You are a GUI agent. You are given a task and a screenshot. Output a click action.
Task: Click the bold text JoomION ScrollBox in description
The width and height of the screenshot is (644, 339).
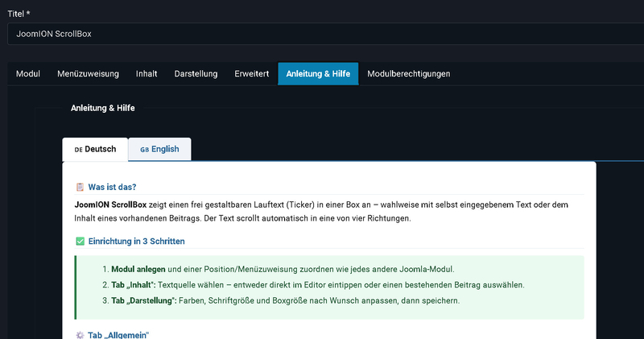click(110, 205)
